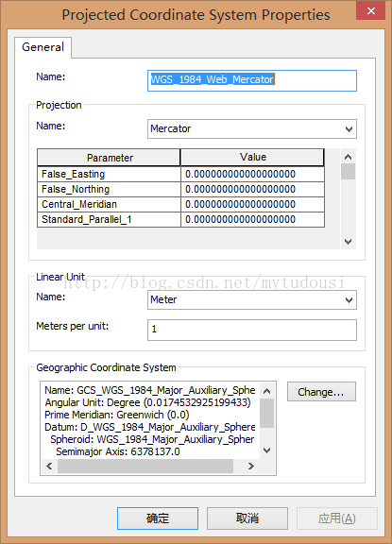Confirm with the 确定 button
392x544 pixels.
point(158,518)
